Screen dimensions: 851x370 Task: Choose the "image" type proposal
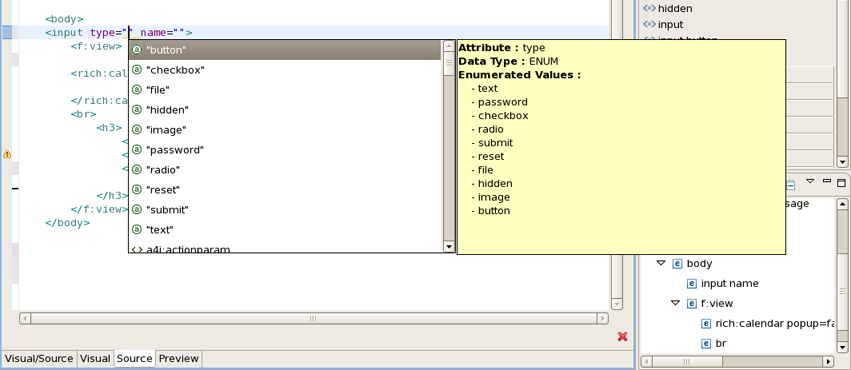(285, 130)
